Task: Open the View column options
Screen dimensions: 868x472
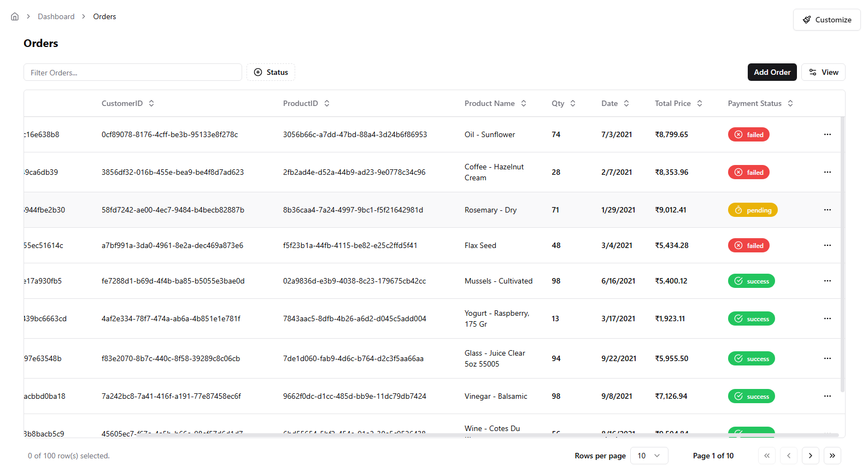Action: click(x=823, y=72)
